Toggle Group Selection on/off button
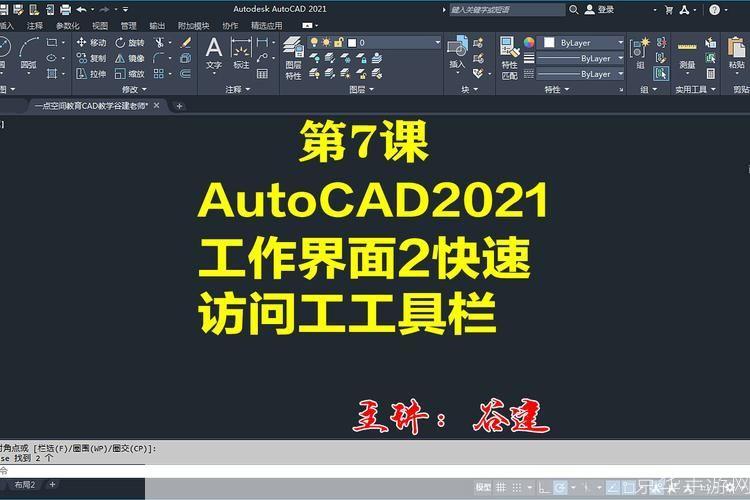750x500 pixels. [x=661, y=74]
